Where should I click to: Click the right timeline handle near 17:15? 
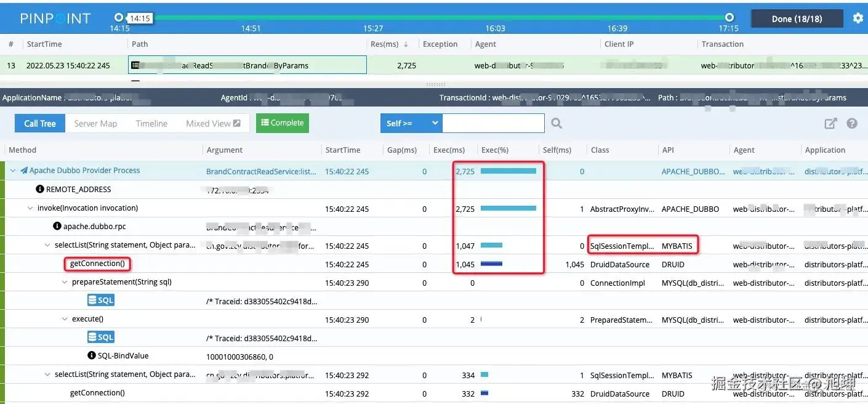(x=729, y=17)
